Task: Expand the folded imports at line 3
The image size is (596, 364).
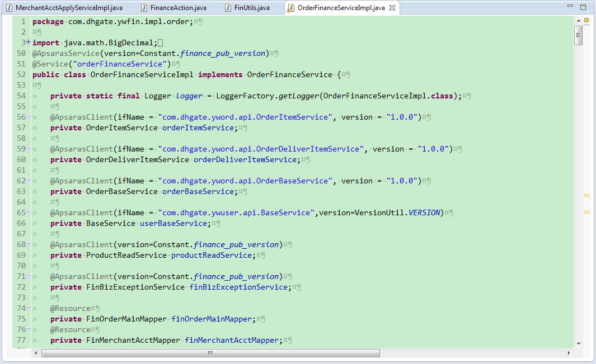Action: pos(28,42)
